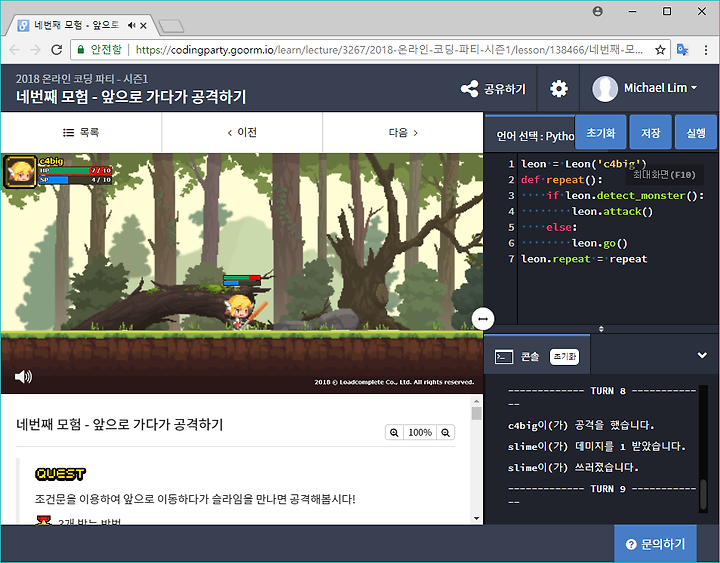This screenshot has width=720, height=563.
Task: Click the 저장 save button
Action: tap(650, 132)
